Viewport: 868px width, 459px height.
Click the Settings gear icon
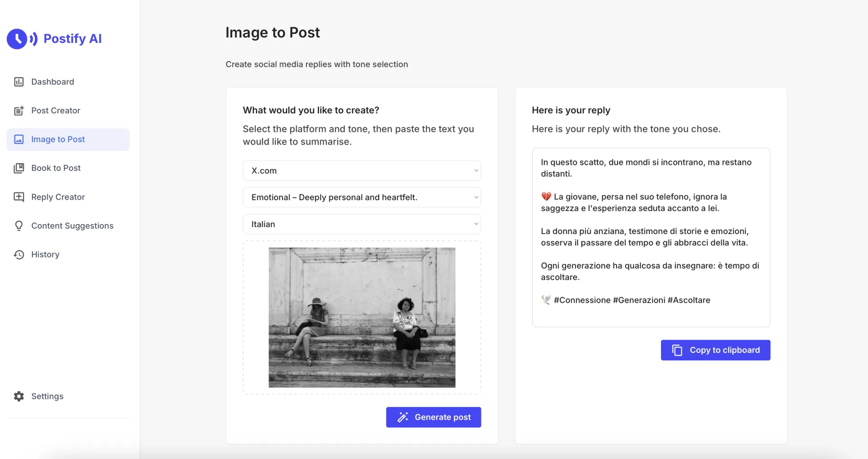coord(19,396)
